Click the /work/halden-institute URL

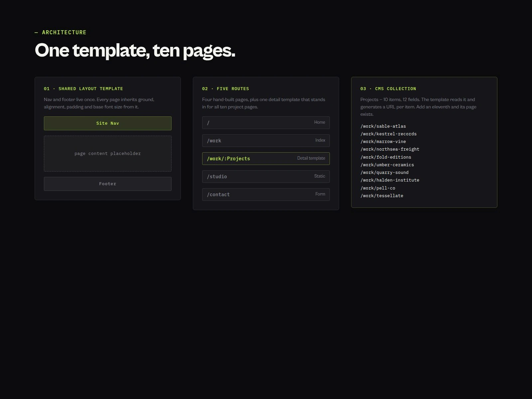[x=390, y=180]
